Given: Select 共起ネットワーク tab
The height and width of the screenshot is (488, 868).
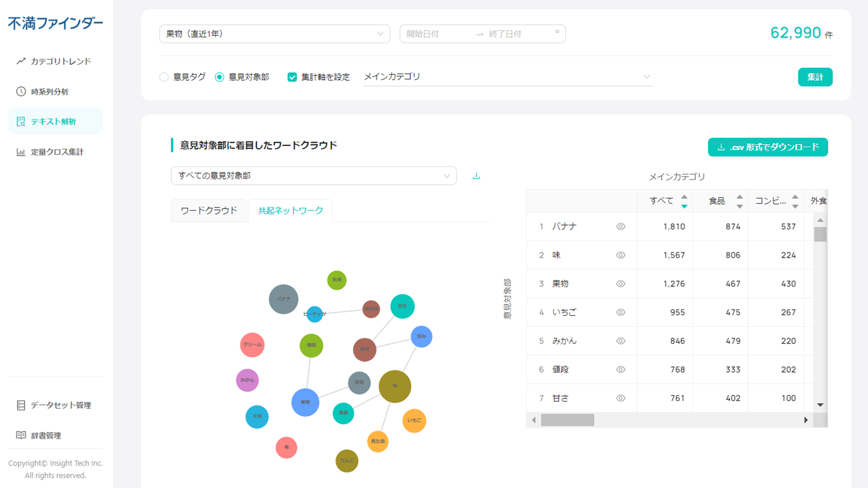Looking at the screenshot, I should [x=290, y=211].
